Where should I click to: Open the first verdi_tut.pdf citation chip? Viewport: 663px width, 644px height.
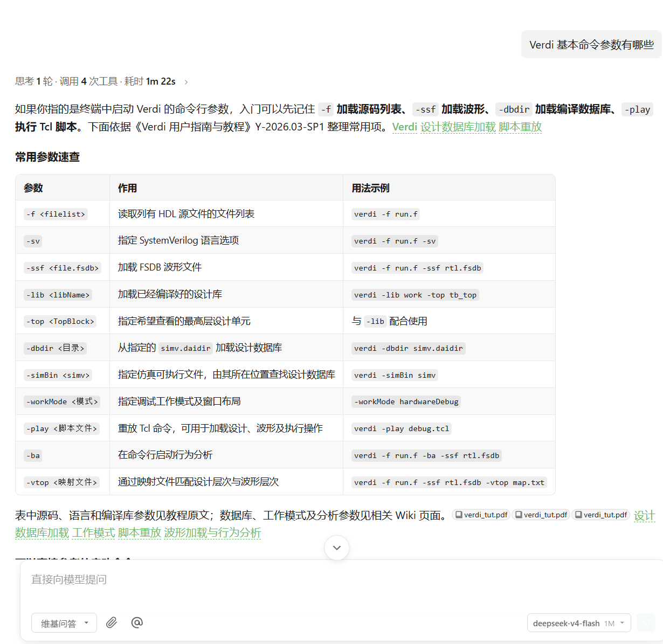481,515
